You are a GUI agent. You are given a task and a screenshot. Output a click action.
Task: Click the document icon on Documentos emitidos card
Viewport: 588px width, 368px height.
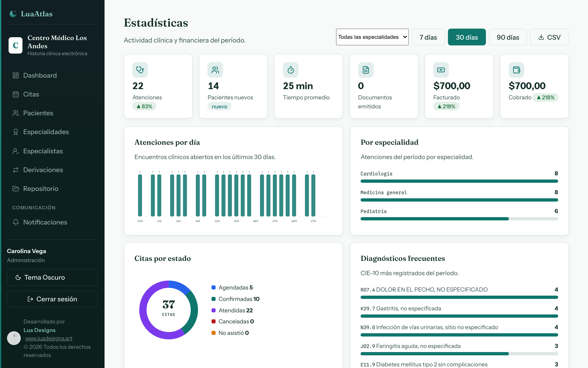point(366,70)
